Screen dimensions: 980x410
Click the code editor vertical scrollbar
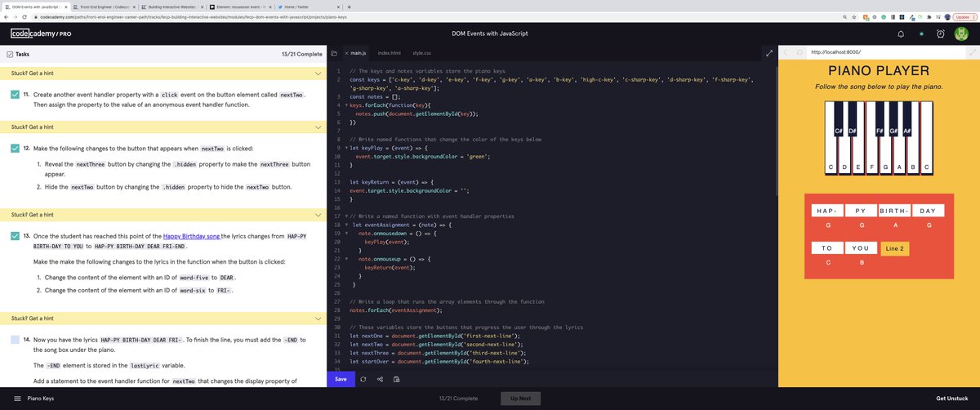(775, 131)
